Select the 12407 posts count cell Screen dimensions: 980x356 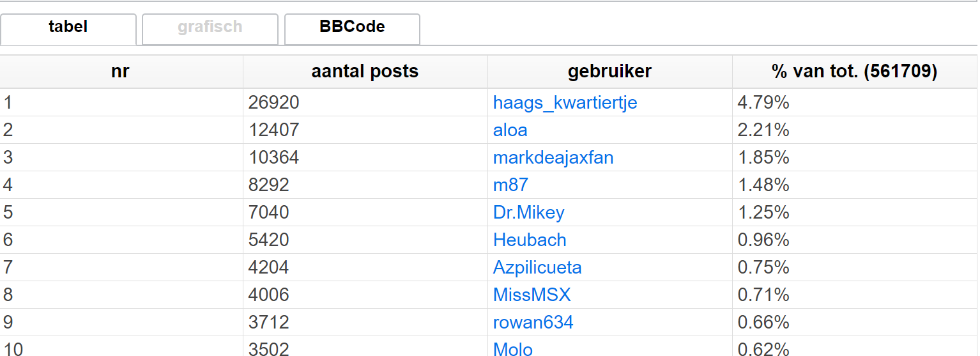click(365, 130)
